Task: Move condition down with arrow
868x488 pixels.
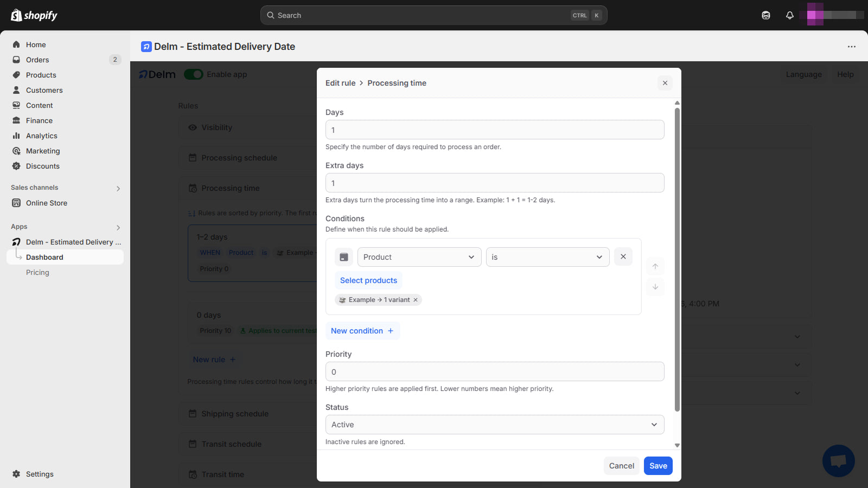Action: click(x=655, y=287)
